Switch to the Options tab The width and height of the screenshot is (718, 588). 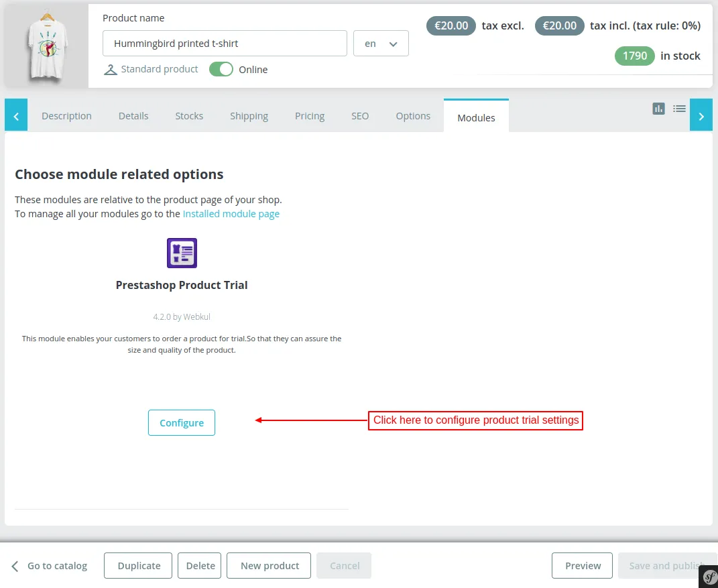[413, 116]
